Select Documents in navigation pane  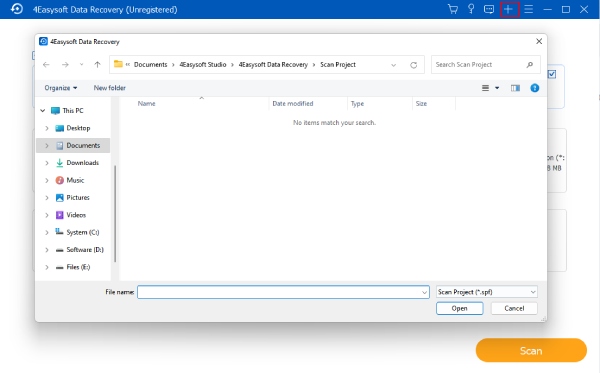click(83, 145)
